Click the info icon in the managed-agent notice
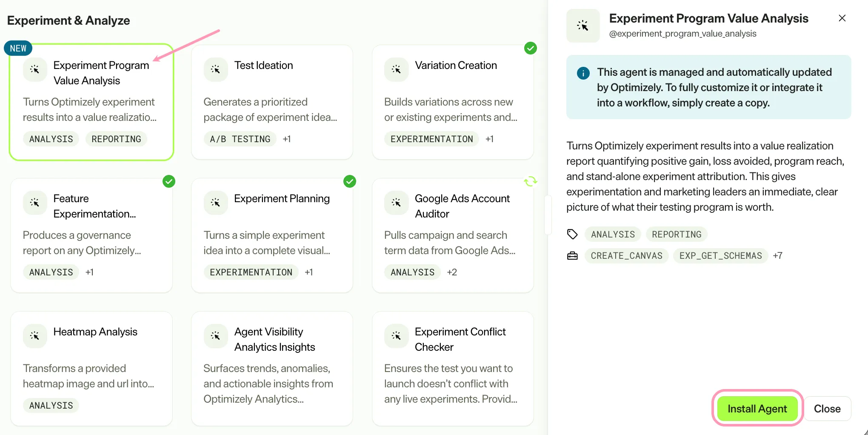 583,73
